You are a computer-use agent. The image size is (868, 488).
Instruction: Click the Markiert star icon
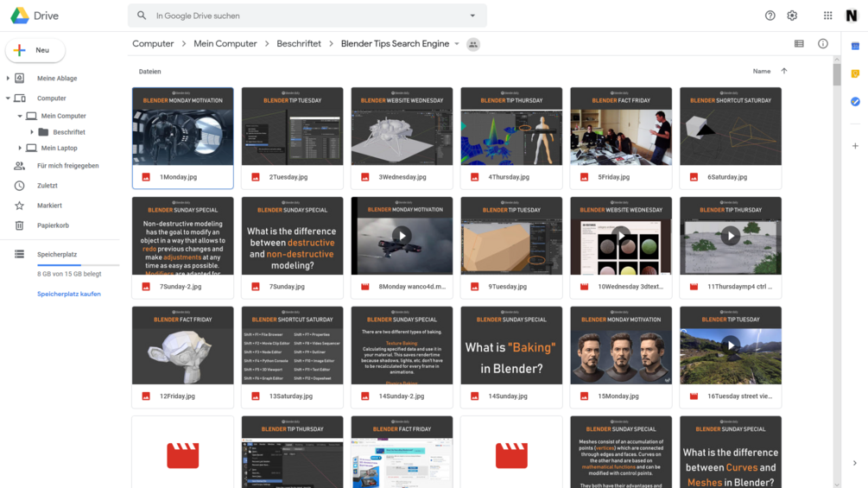click(x=19, y=206)
